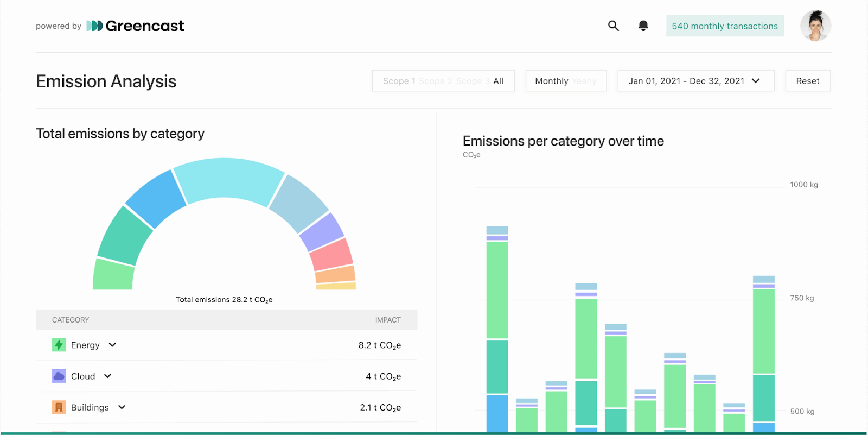Click the orange gauge segment
The height and width of the screenshot is (435, 868).
click(x=335, y=275)
